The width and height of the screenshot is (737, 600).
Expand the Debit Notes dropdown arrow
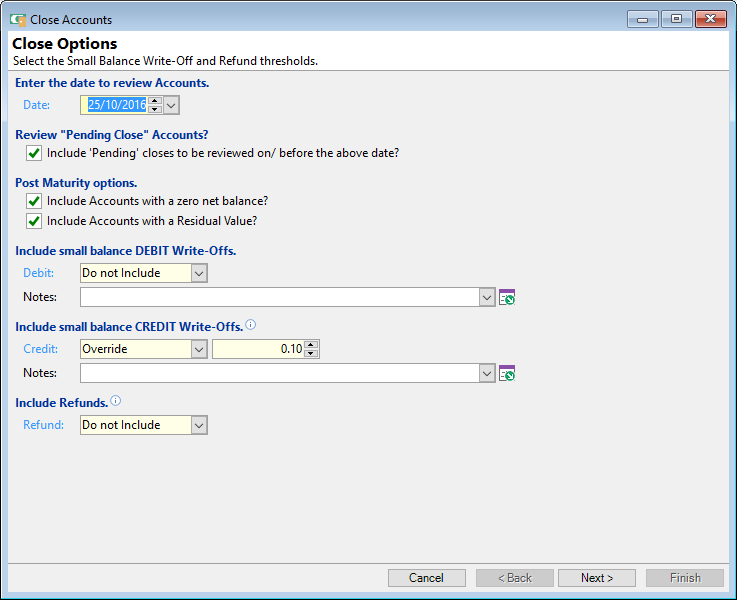pos(487,297)
